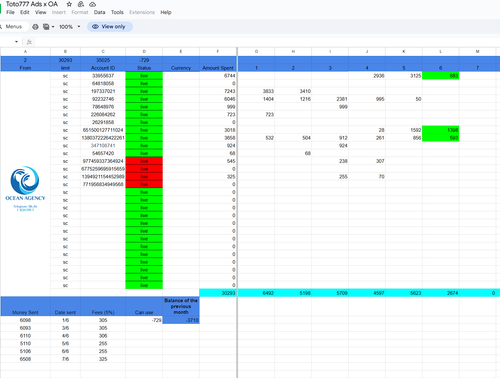Select red status cell for 977459337364924
The width and height of the screenshot is (500, 378).
144,161
